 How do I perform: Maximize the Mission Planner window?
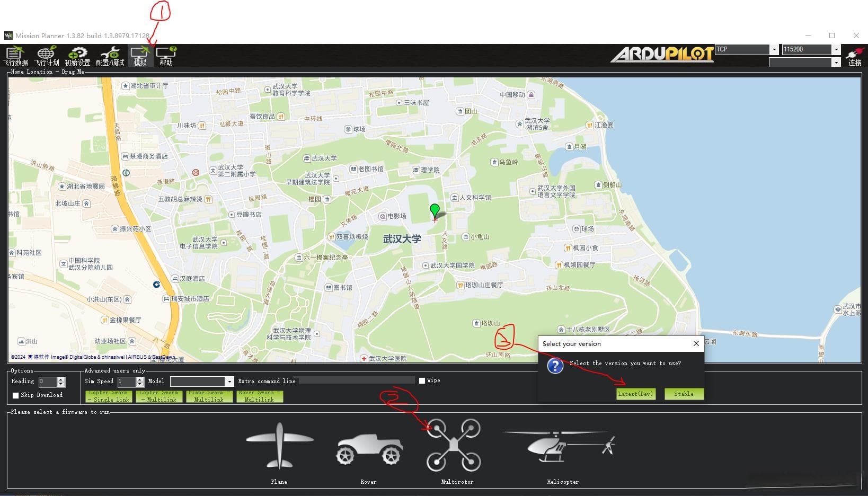[832, 36]
